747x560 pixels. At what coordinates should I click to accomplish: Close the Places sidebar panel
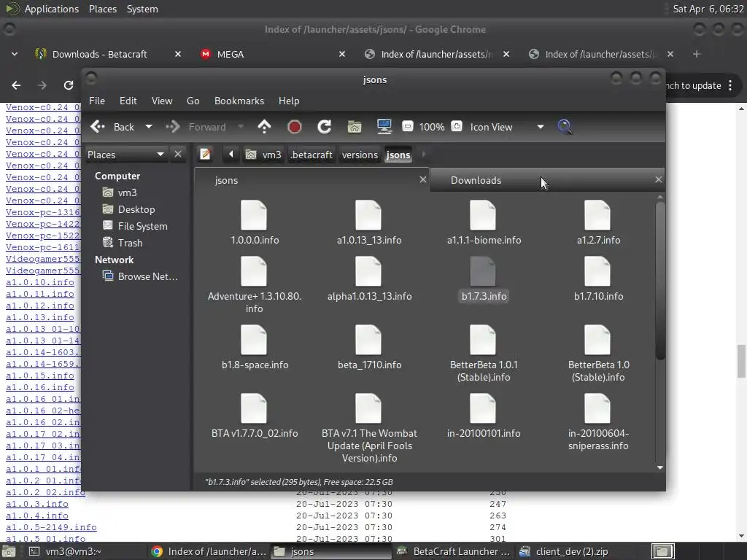click(178, 155)
